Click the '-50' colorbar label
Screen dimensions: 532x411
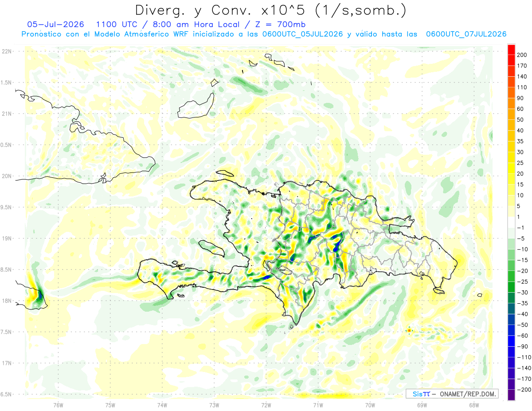[x=522, y=325]
